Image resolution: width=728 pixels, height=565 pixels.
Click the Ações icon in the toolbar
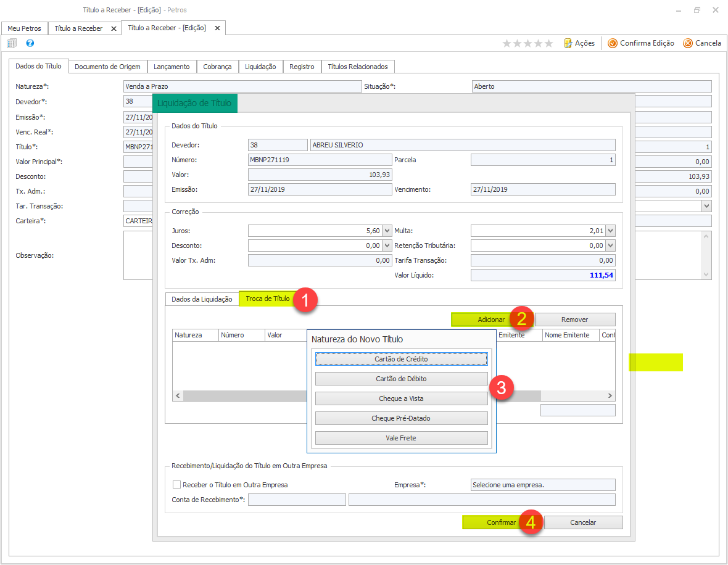coord(568,43)
